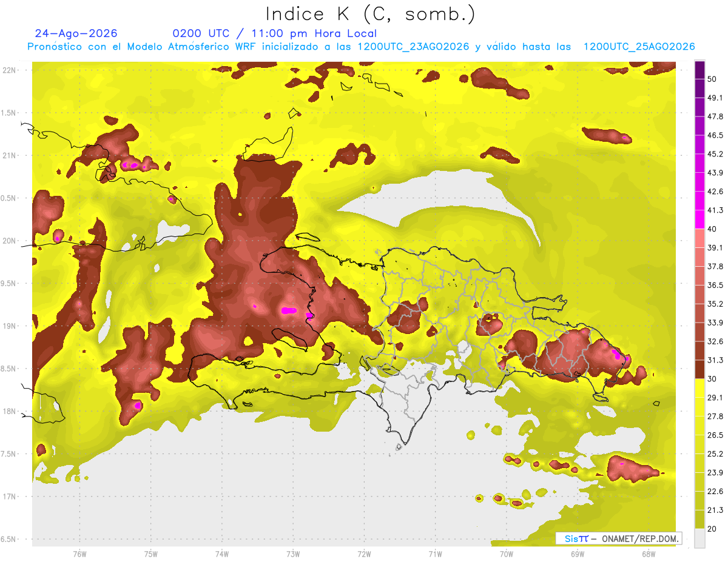728x562 pixels.
Task: Click the latitude axis label '20N'
Action: point(8,241)
